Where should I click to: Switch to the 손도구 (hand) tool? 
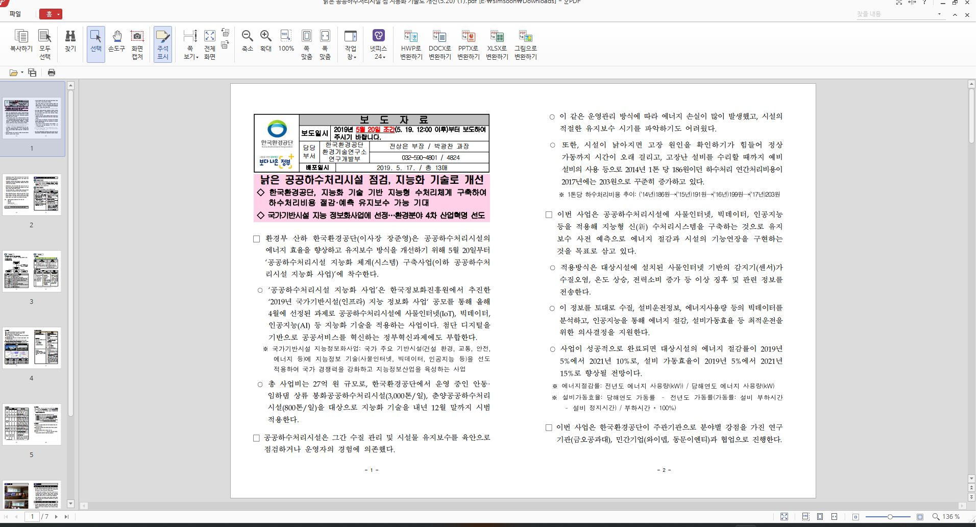[x=117, y=41]
